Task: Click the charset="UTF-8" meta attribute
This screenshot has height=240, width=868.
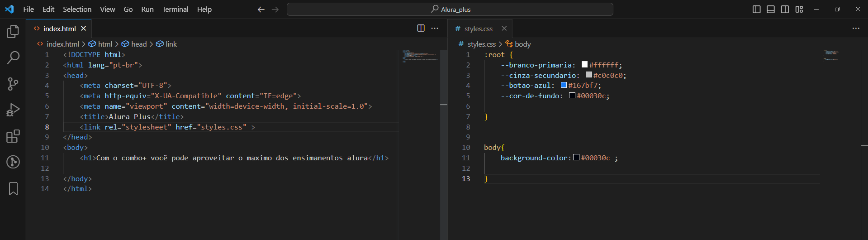Action: click(x=136, y=86)
